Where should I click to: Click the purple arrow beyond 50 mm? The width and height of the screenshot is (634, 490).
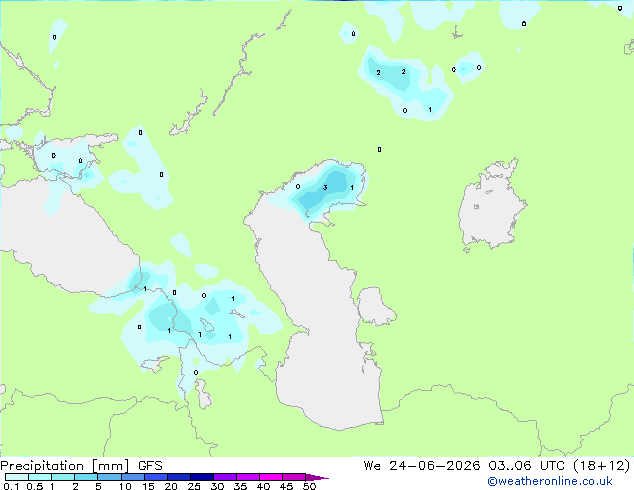point(317,477)
